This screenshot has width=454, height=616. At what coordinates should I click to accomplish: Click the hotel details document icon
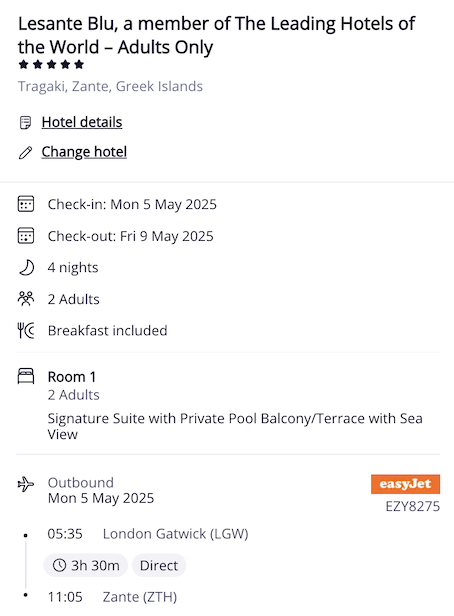[26, 123]
